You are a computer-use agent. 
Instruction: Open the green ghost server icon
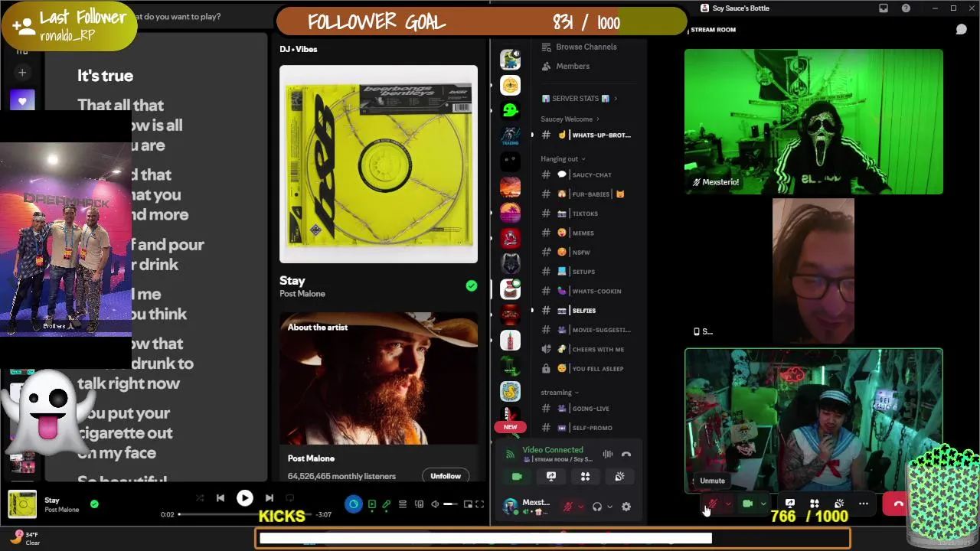pyautogui.click(x=510, y=110)
